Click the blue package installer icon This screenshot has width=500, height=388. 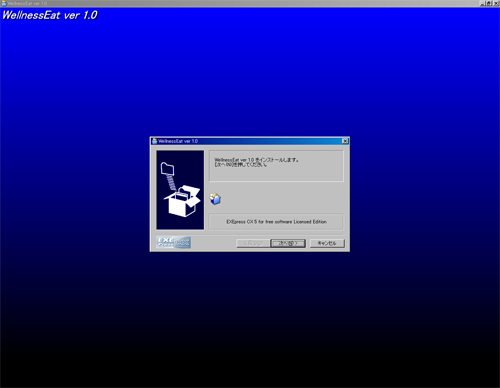[x=215, y=199]
